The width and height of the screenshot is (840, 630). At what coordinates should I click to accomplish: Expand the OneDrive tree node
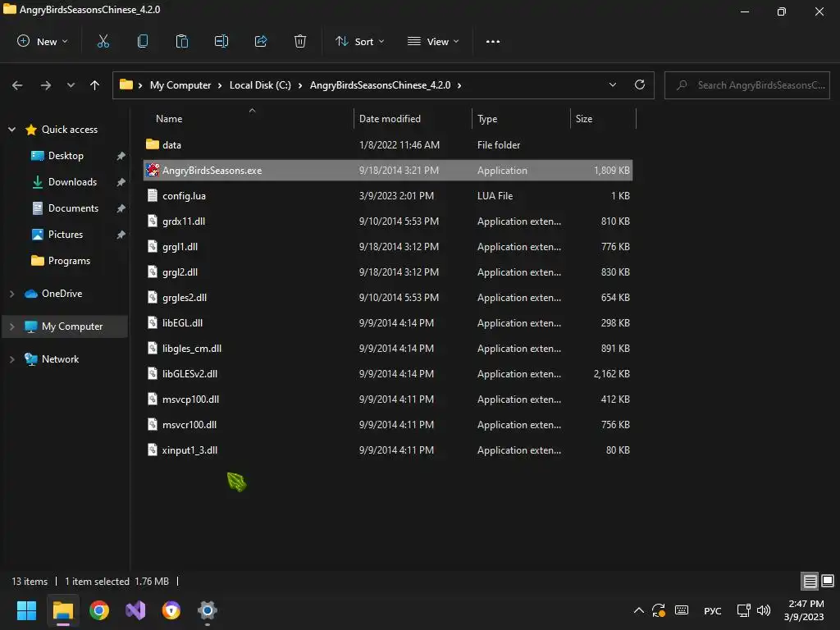coord(11,294)
